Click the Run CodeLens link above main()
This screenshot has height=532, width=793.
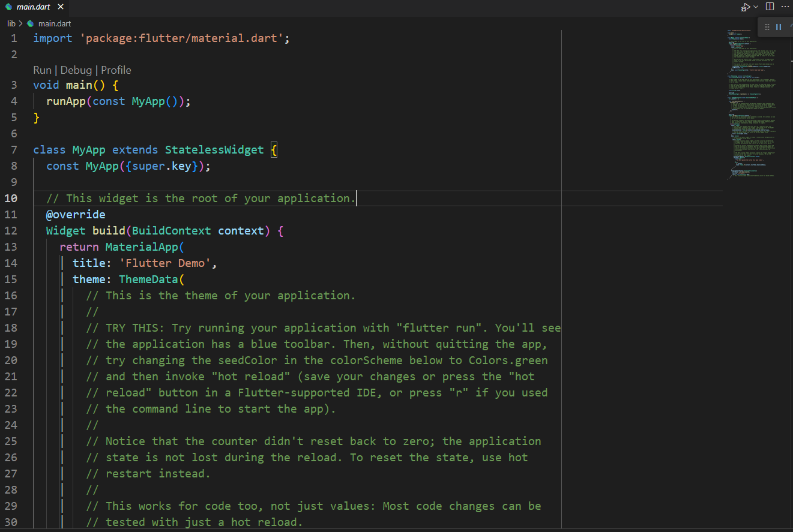point(42,70)
